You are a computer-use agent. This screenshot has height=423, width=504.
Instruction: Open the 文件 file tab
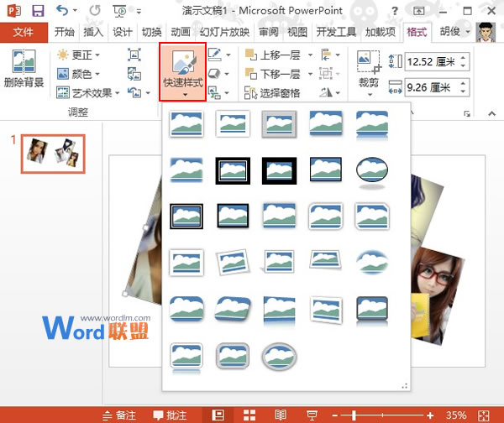point(24,32)
